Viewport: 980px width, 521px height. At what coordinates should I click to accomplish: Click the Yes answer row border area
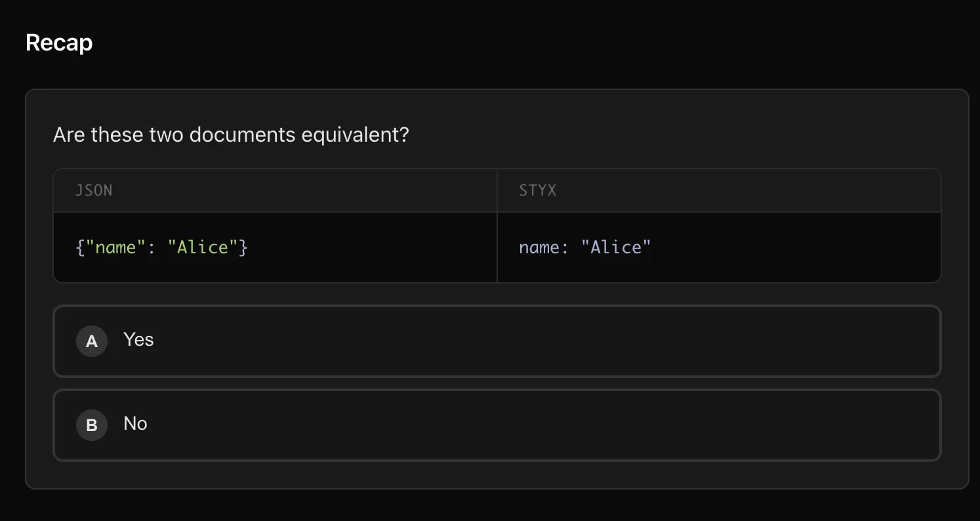coord(497,306)
